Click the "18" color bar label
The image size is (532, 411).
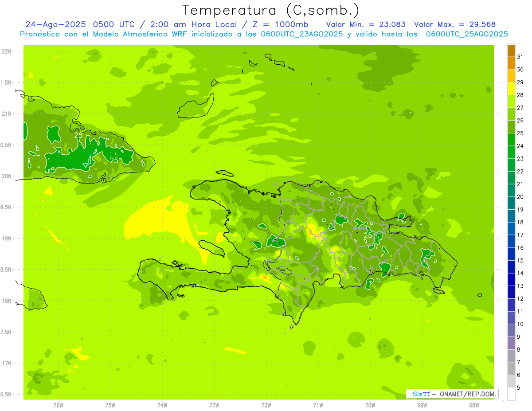pos(520,223)
